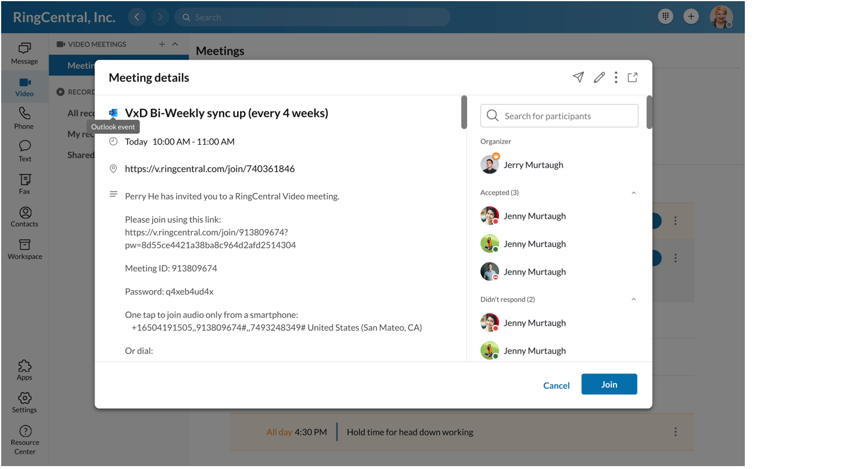This screenshot has height=469, width=868.
Task: Open the Fax section in sidebar
Action: point(24,183)
